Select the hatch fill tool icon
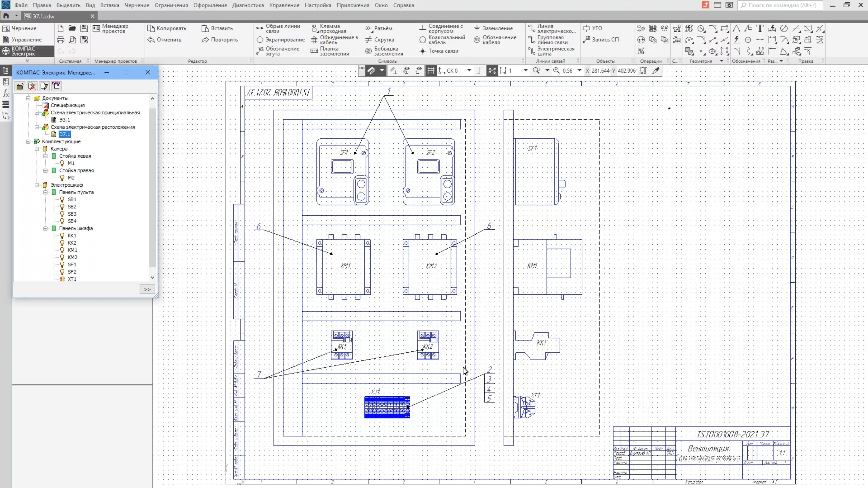The height and width of the screenshot is (488, 868). click(689, 51)
